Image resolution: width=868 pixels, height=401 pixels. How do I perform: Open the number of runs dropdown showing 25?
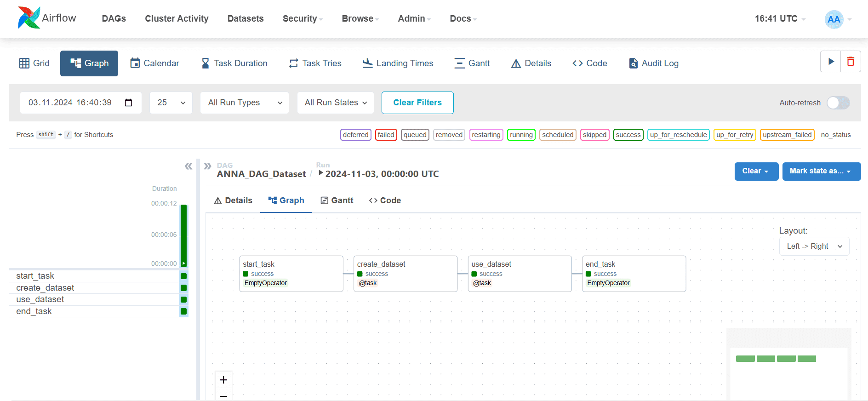click(x=171, y=103)
